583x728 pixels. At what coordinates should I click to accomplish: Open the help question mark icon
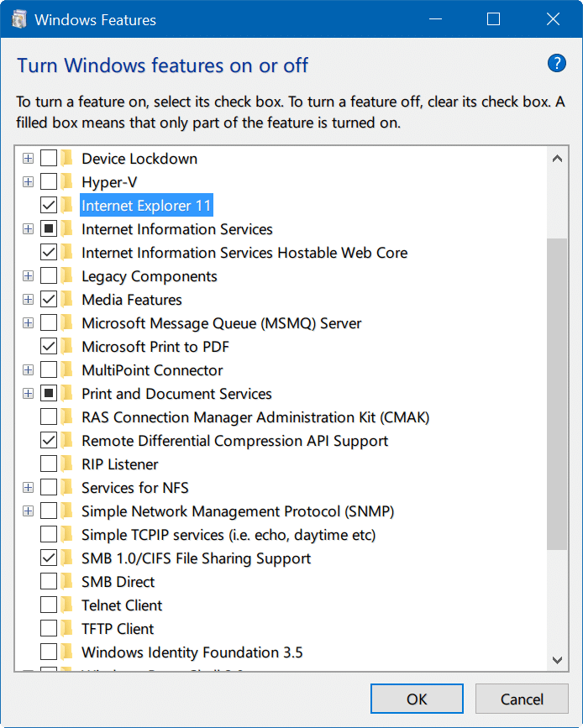[x=556, y=63]
